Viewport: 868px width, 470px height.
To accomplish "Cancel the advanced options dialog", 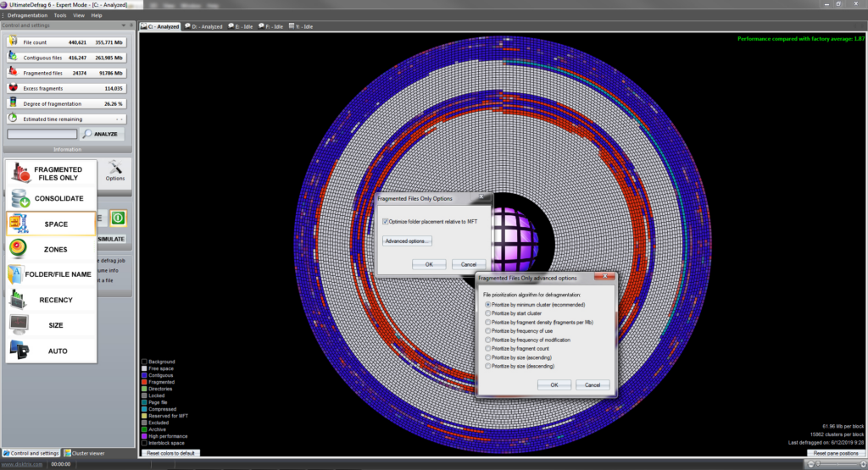I will [593, 384].
